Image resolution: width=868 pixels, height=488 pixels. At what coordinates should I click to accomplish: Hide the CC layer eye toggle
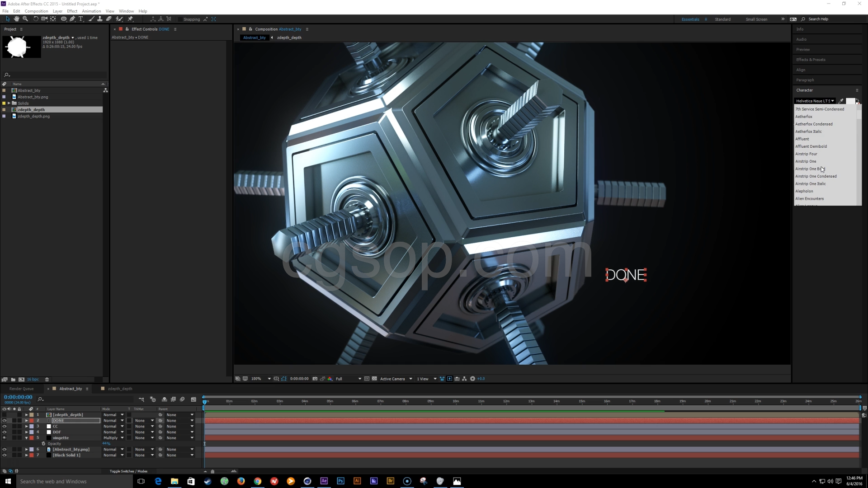(5, 427)
